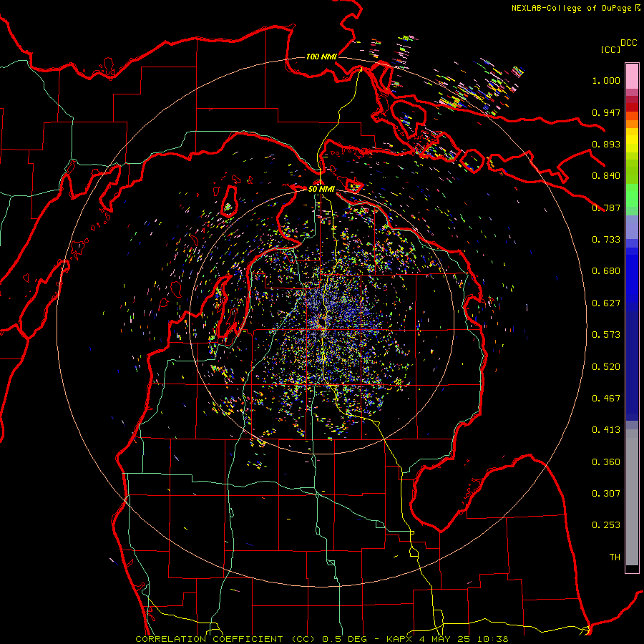
Task: Click the NEXLAB-College of DuPage watermark text
Action: 571,8
